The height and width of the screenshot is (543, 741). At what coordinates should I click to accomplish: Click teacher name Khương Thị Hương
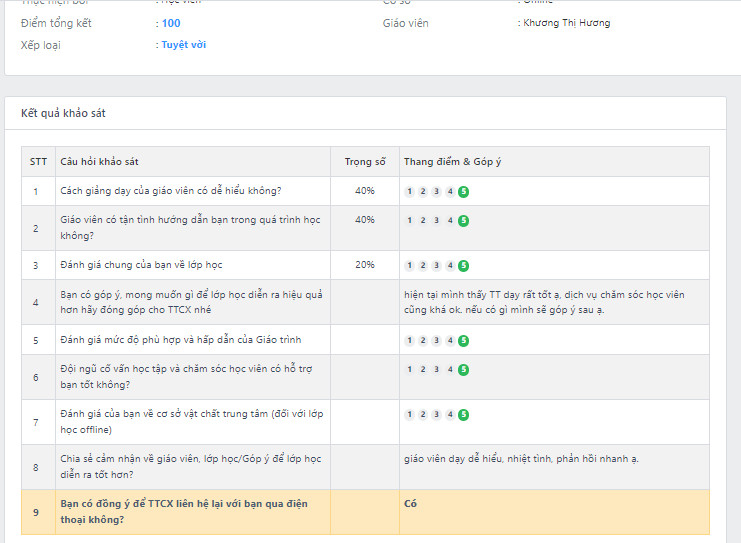[566, 23]
